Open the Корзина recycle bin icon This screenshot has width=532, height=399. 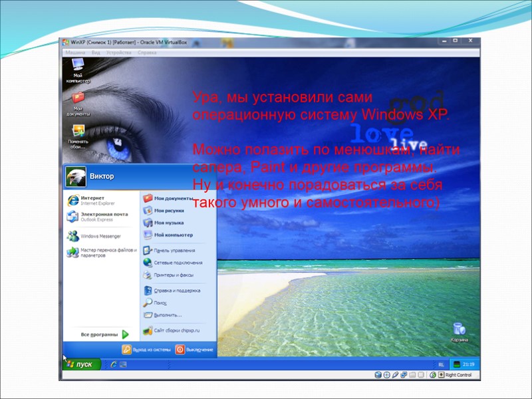[x=459, y=332]
